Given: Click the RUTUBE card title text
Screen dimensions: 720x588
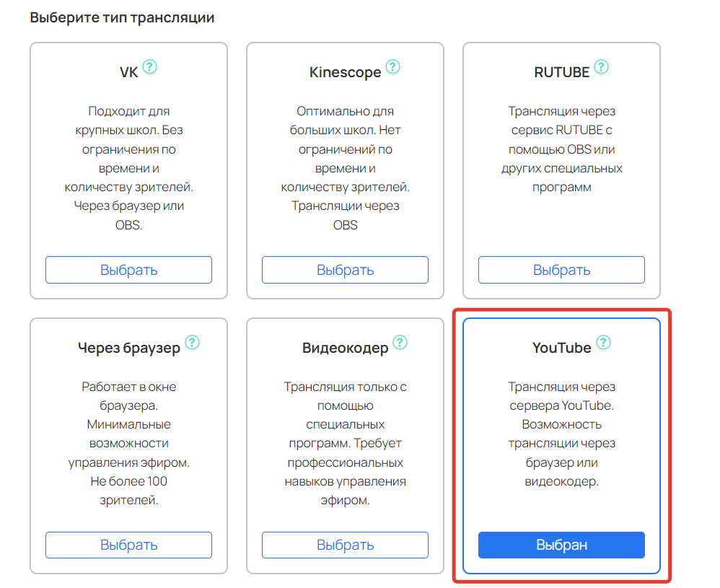Looking at the screenshot, I should pos(561,73).
